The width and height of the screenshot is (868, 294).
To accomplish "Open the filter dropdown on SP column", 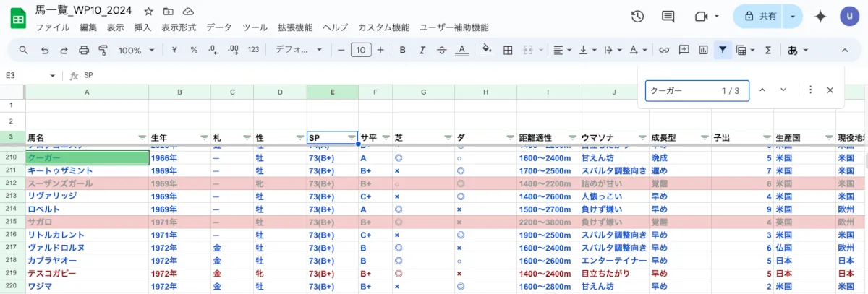I will tap(352, 137).
